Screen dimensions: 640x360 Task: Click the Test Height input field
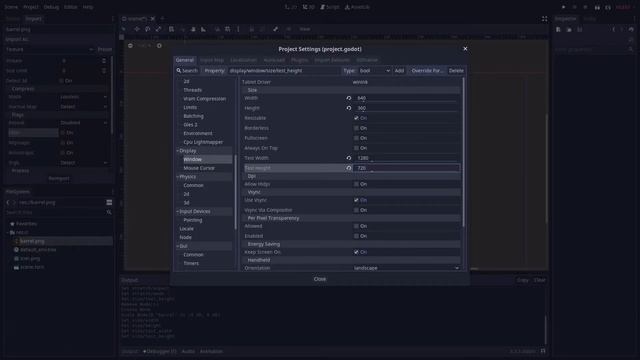407,168
